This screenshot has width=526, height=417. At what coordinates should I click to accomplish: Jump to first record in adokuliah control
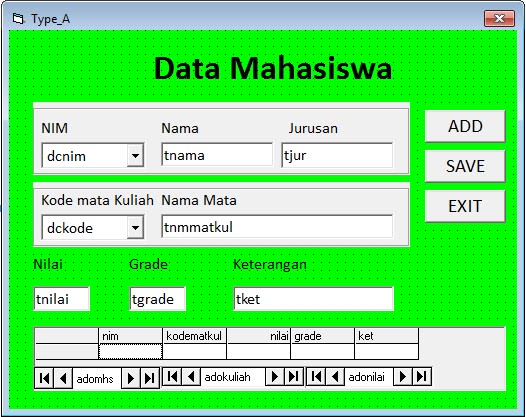172,376
